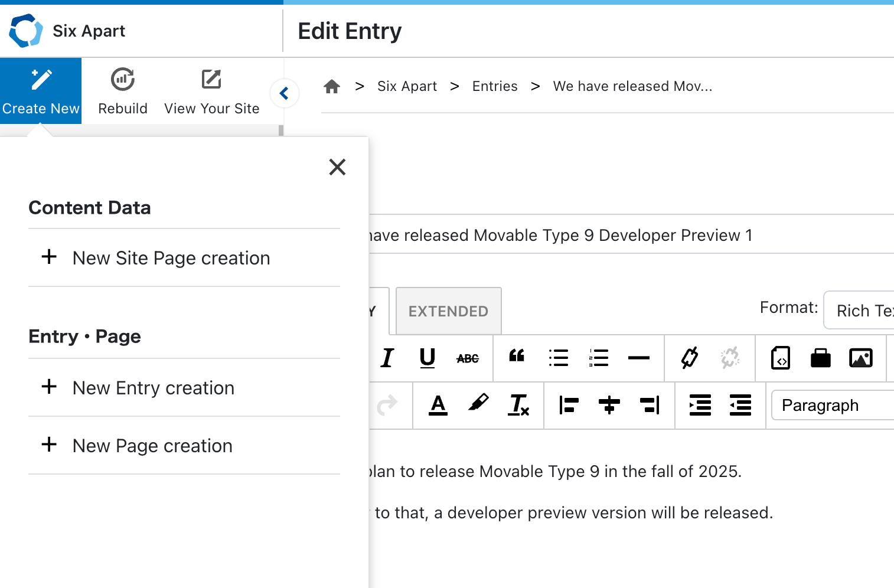Toggle underline formatting
This screenshot has height=588, width=894.
point(428,358)
